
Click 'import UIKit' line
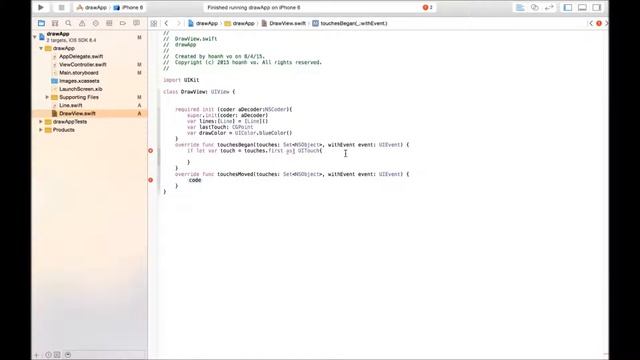point(181,80)
